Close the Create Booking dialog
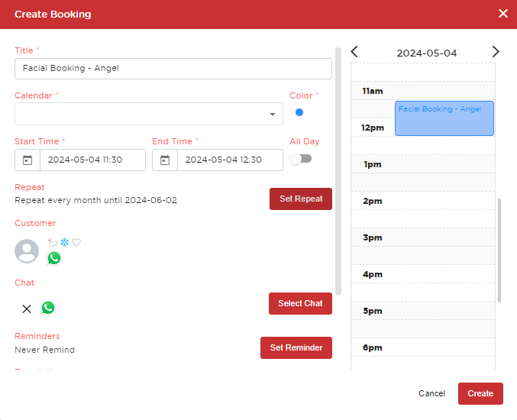Screen dimensions: 517x420 (502, 14)
